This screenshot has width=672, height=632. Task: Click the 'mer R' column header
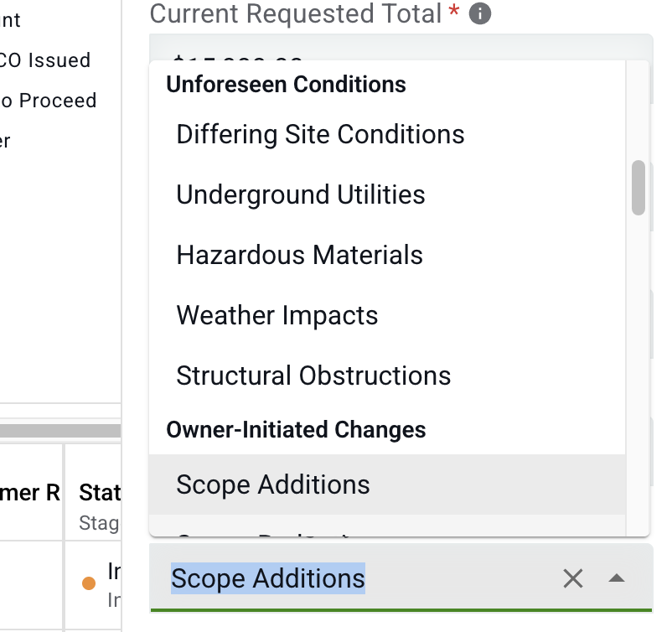30,493
